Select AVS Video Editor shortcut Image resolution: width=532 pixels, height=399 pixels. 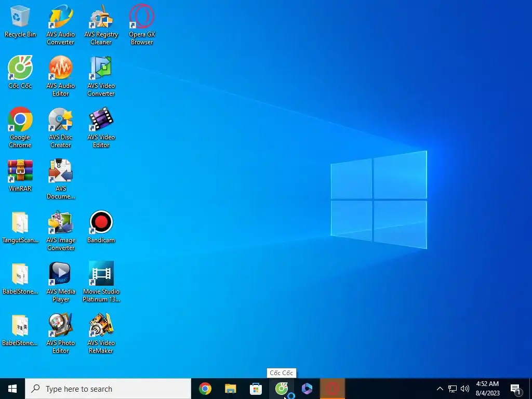point(101,128)
